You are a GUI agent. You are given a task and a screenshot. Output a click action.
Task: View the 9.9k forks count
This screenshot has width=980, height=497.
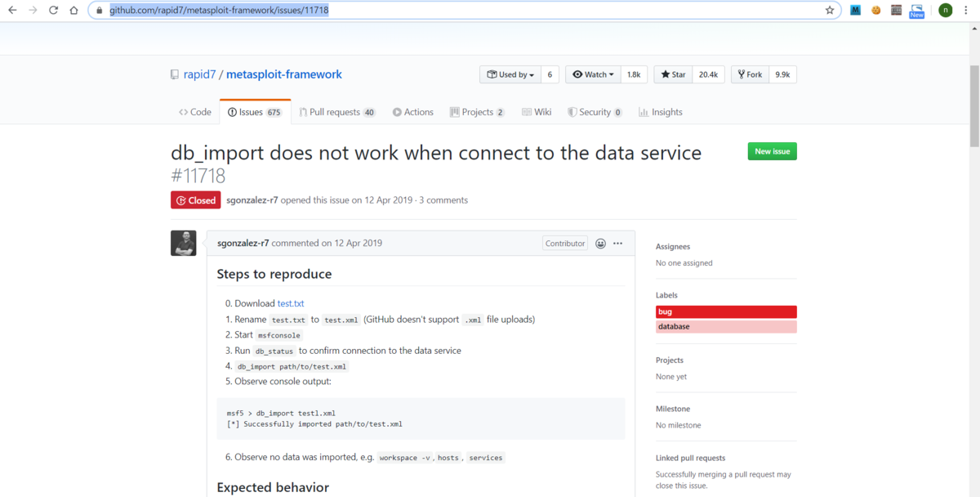(782, 74)
